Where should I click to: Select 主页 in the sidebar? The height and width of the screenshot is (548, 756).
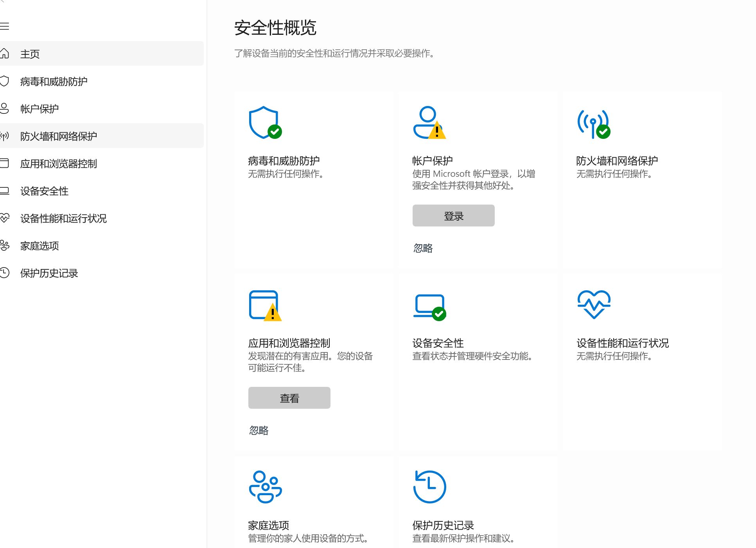click(102, 54)
